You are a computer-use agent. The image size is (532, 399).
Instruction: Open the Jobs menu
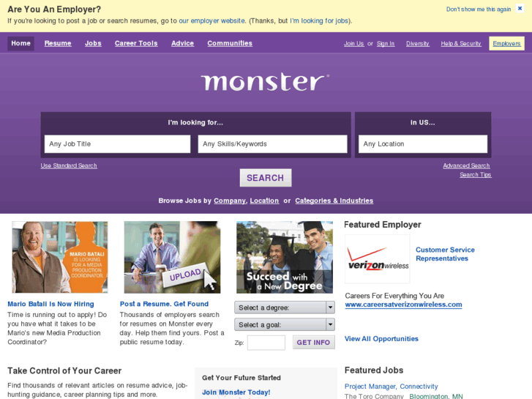93,43
